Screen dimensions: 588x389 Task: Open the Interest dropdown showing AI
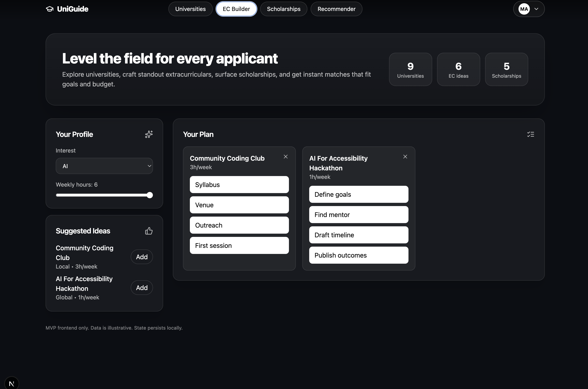pos(104,166)
